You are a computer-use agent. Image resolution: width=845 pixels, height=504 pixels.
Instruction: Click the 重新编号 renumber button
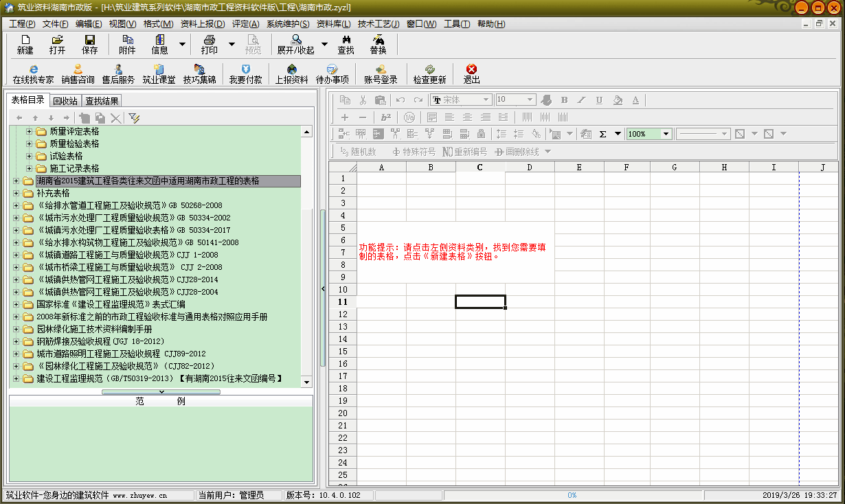pyautogui.click(x=465, y=152)
